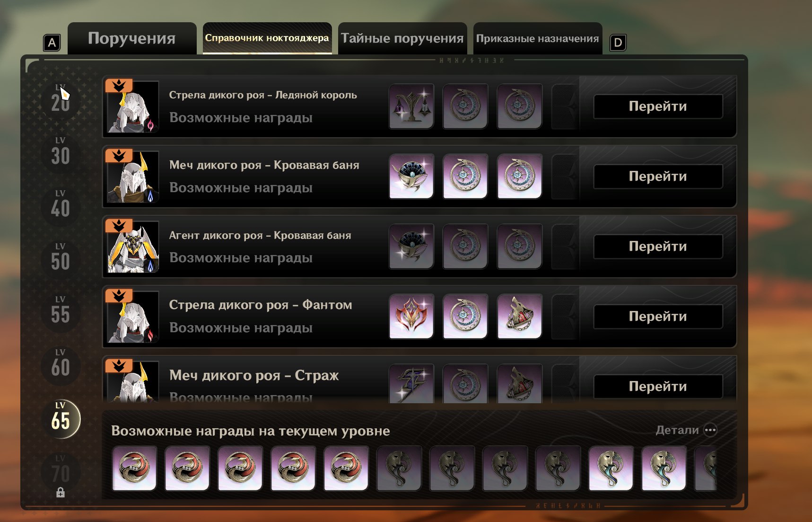
Task: Click Перейти for Агент дикого роя
Action: click(658, 247)
